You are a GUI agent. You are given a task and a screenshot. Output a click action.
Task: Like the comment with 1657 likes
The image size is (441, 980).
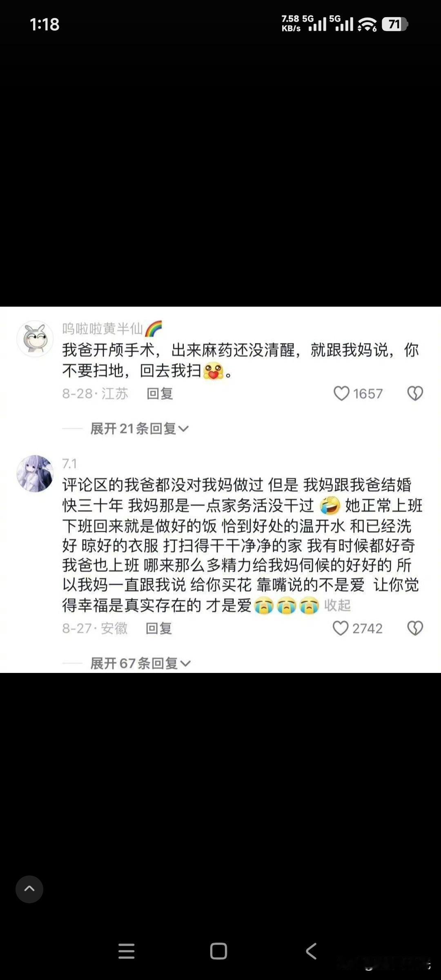click(341, 394)
